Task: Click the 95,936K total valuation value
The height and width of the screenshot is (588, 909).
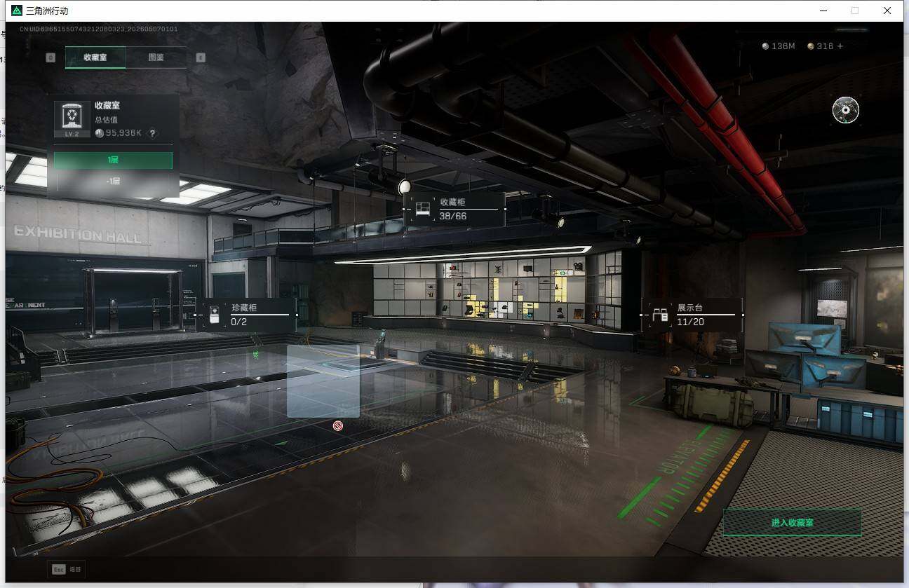Action: coord(123,133)
